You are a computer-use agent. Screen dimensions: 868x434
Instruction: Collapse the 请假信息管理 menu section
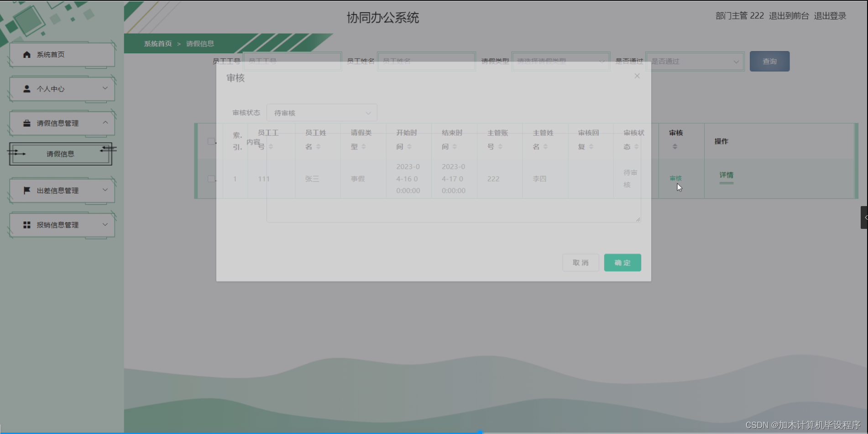[106, 123]
